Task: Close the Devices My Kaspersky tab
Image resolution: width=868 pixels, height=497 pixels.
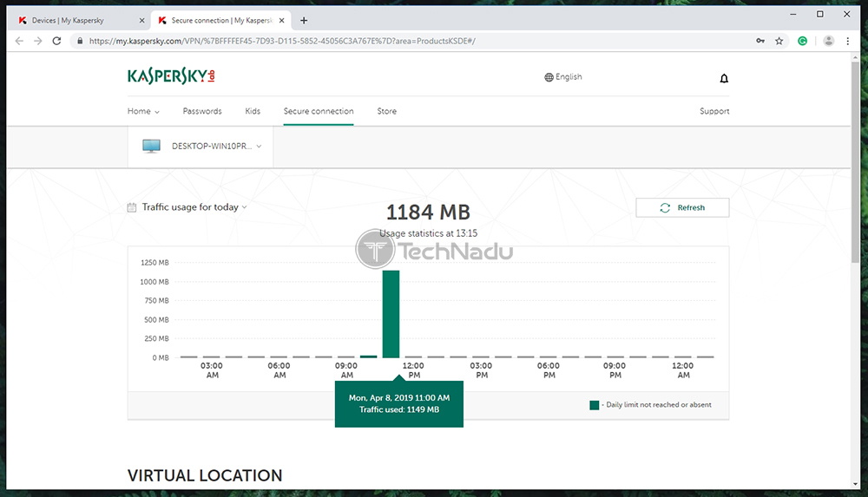Action: [141, 21]
